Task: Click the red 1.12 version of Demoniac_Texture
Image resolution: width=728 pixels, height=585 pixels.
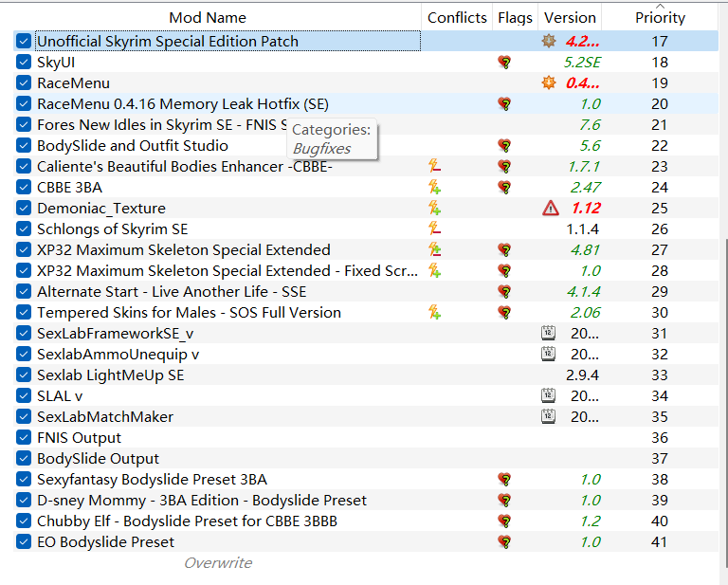Action: point(586,208)
